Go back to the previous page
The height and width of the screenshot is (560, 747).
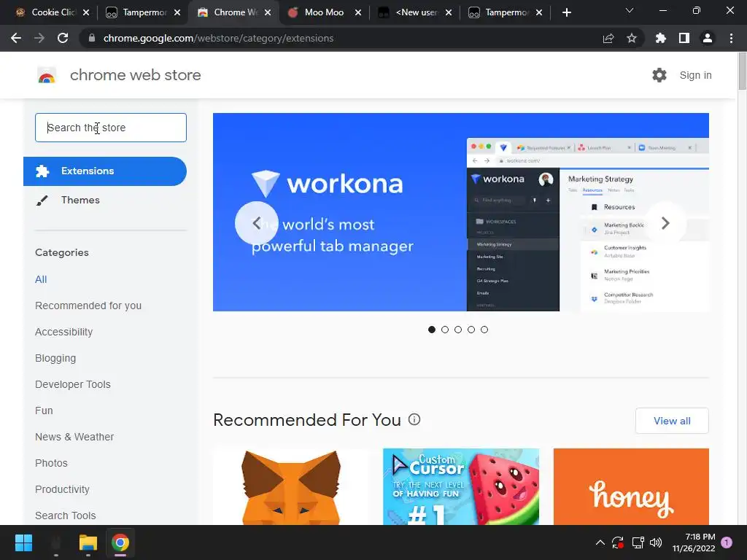[x=16, y=38]
